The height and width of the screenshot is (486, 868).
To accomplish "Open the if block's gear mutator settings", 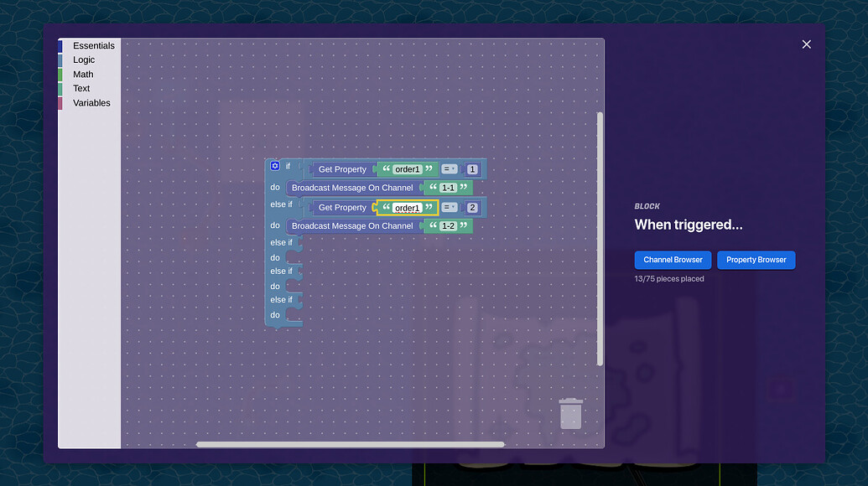I will pos(273,165).
